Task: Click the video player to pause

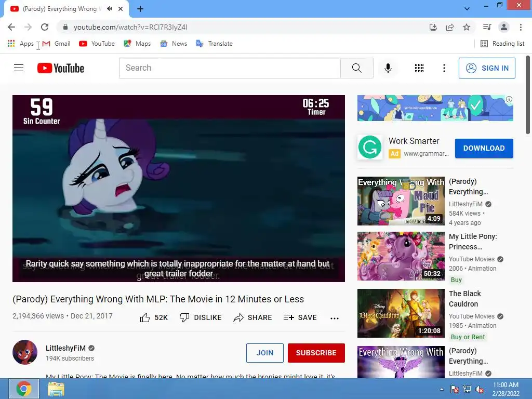Action: point(179,188)
